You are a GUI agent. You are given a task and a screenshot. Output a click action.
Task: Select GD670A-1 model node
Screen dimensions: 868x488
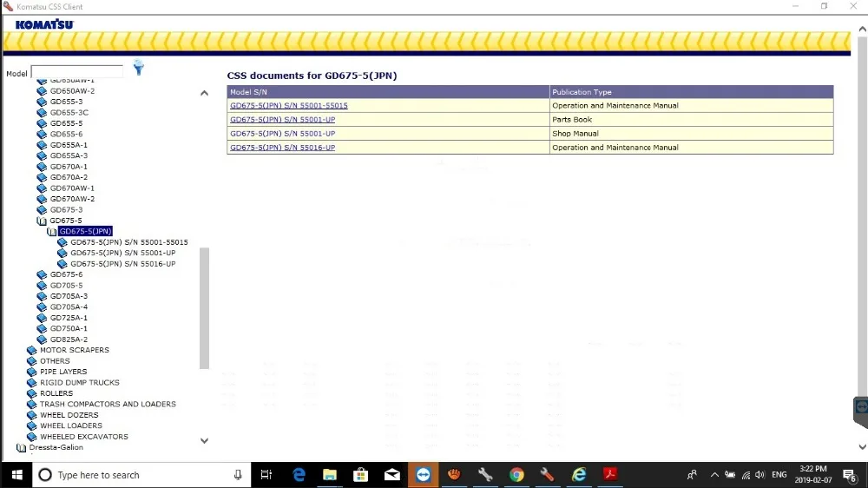pos(69,166)
